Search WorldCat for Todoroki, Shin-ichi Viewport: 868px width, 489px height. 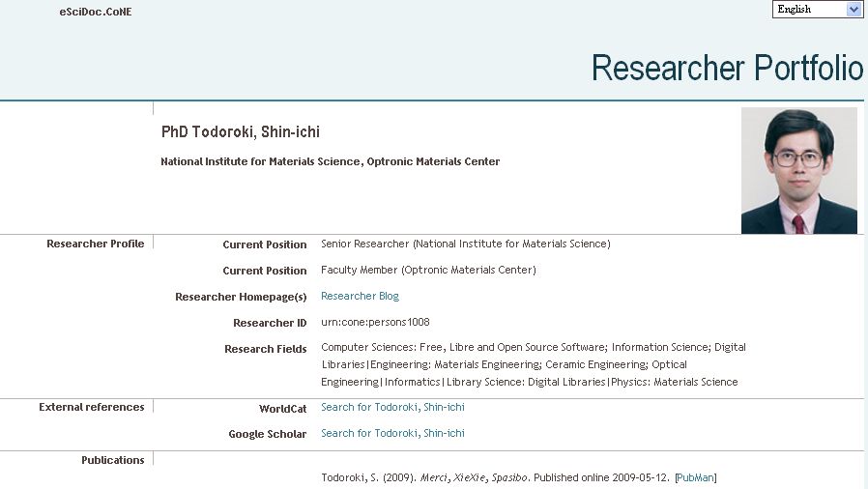coord(392,408)
